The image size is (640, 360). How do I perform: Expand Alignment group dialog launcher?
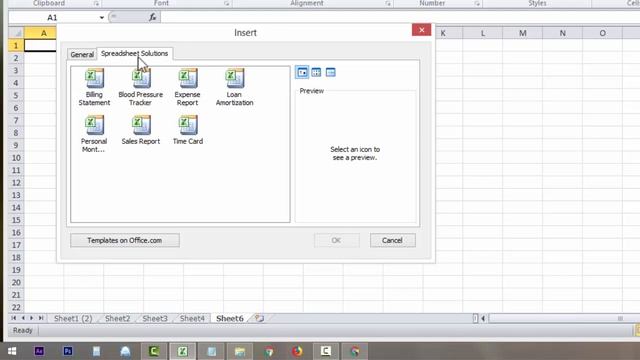pos(388,4)
